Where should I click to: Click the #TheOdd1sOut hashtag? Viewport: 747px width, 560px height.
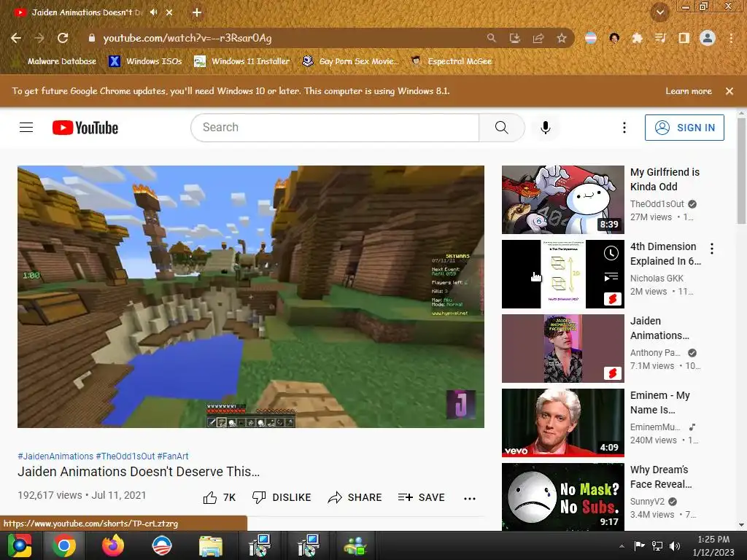(125, 456)
